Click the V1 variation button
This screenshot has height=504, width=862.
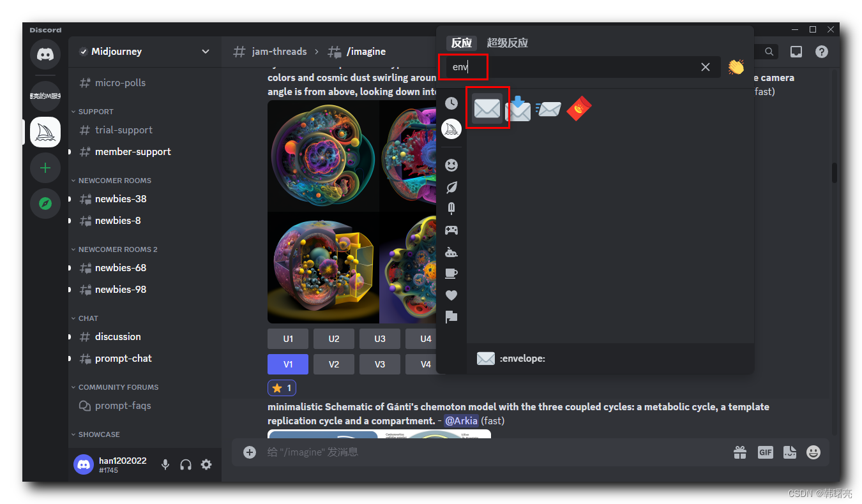pyautogui.click(x=288, y=364)
